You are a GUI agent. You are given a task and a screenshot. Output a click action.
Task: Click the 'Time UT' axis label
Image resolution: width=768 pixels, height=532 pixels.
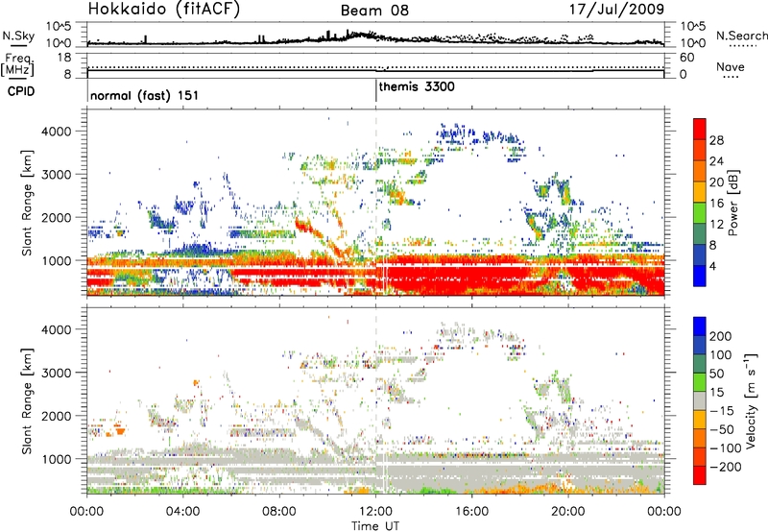point(375,526)
